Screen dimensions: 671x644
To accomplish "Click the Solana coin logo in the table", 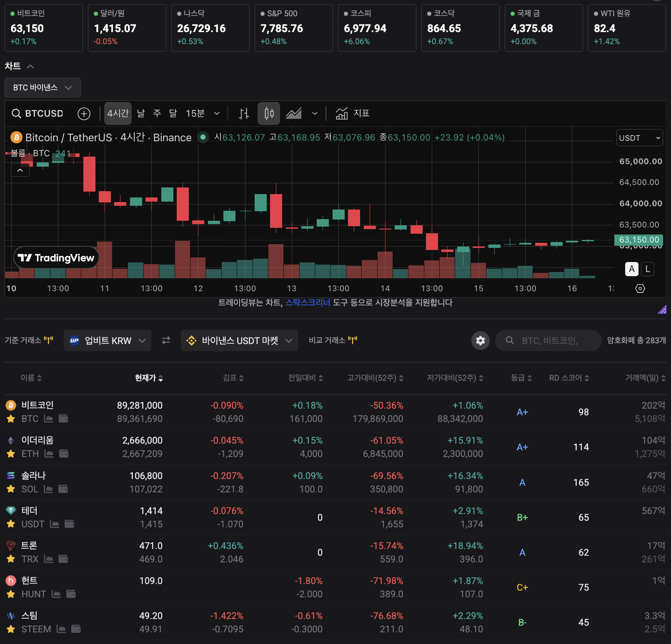I will click(11, 475).
